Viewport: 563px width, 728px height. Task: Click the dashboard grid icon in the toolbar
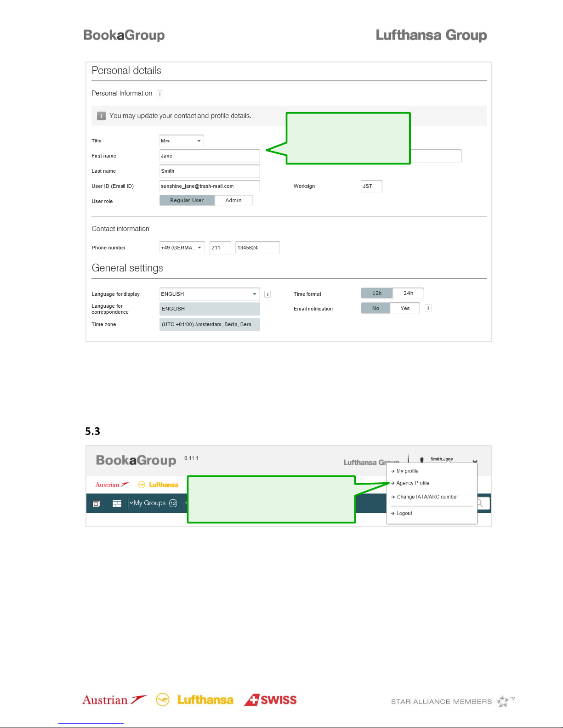tap(117, 503)
